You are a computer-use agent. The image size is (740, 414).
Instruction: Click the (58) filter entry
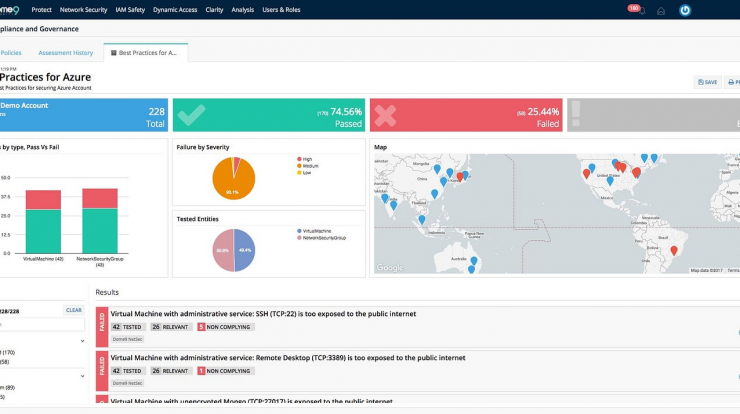(x=5, y=362)
